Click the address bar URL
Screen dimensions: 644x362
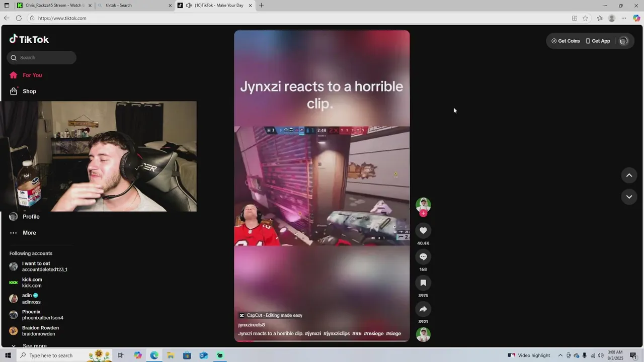click(x=62, y=18)
